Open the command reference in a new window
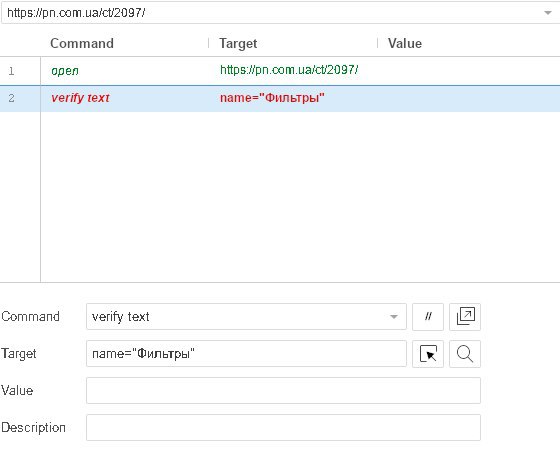 (x=465, y=317)
